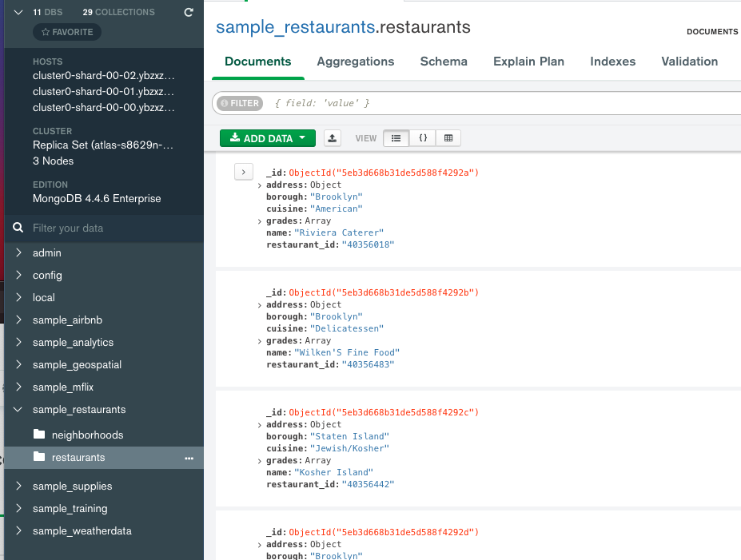Click restaurant_id value "40356018"
The image size is (741, 560).
(x=369, y=244)
